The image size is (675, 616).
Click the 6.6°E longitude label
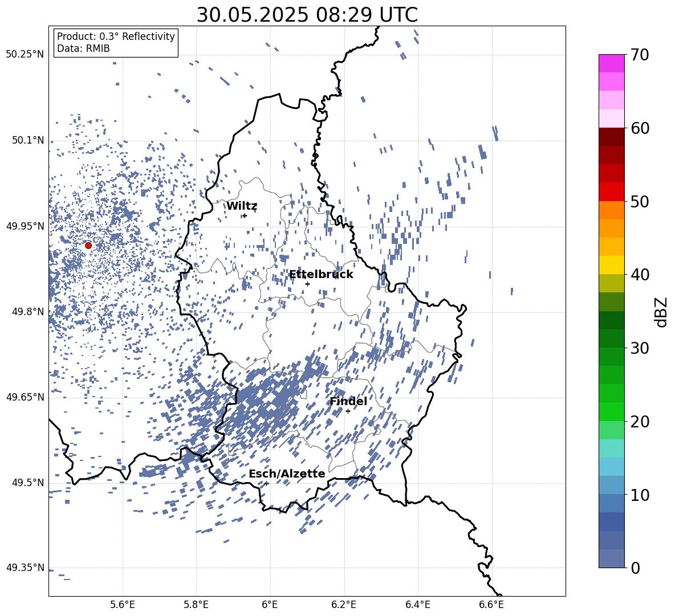[491, 605]
